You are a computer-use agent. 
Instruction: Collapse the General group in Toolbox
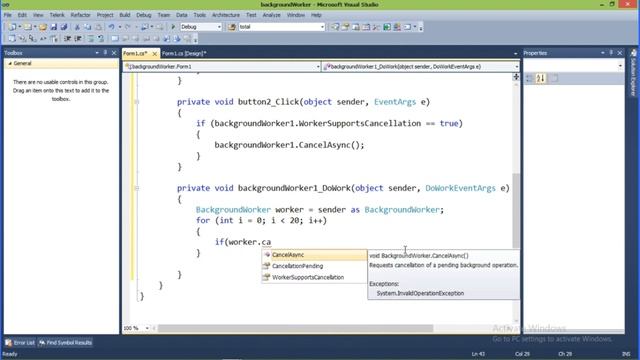click(x=10, y=63)
